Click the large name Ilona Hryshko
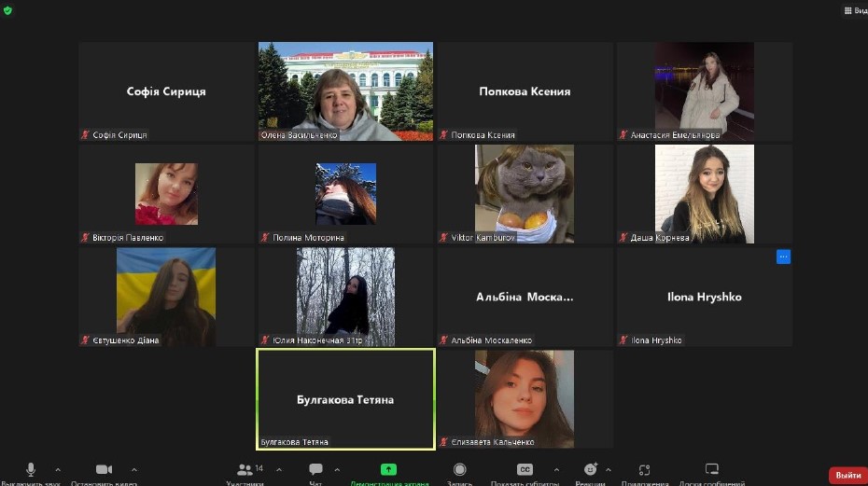This screenshot has width=868, height=486. tap(704, 297)
